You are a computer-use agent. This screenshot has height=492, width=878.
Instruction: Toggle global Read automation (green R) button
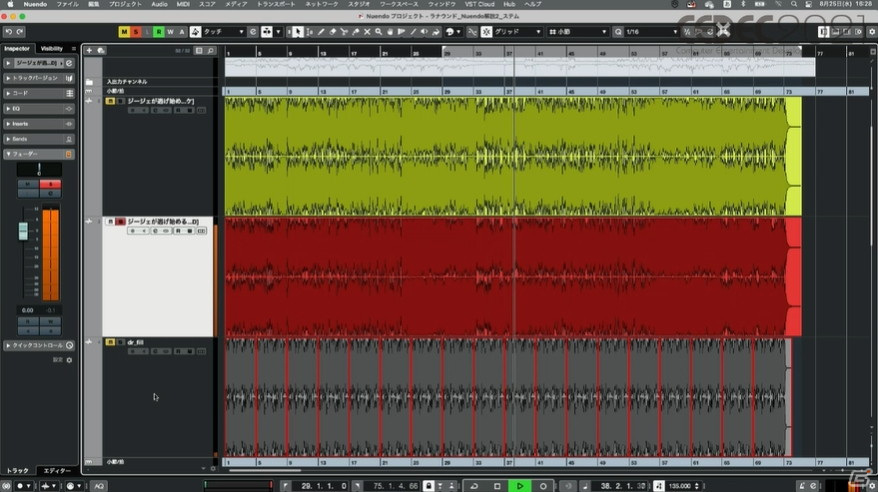click(157, 32)
